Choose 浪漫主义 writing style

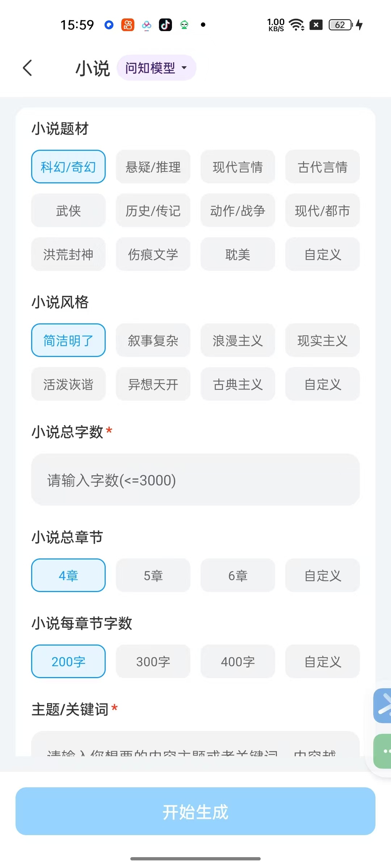pyautogui.click(x=238, y=340)
